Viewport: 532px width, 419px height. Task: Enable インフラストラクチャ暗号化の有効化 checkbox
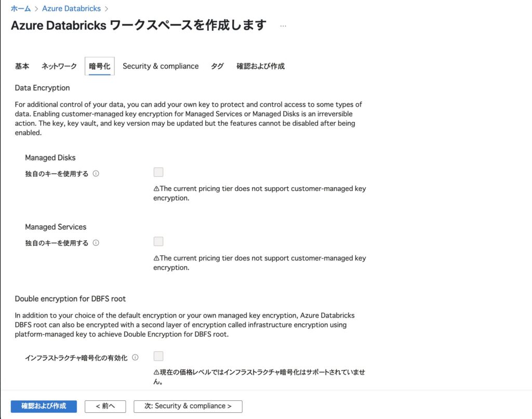coord(158,356)
